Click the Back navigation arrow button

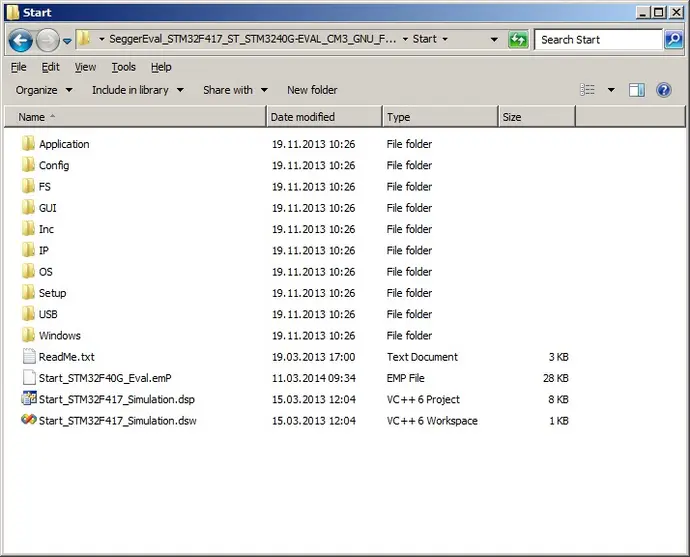point(21,40)
